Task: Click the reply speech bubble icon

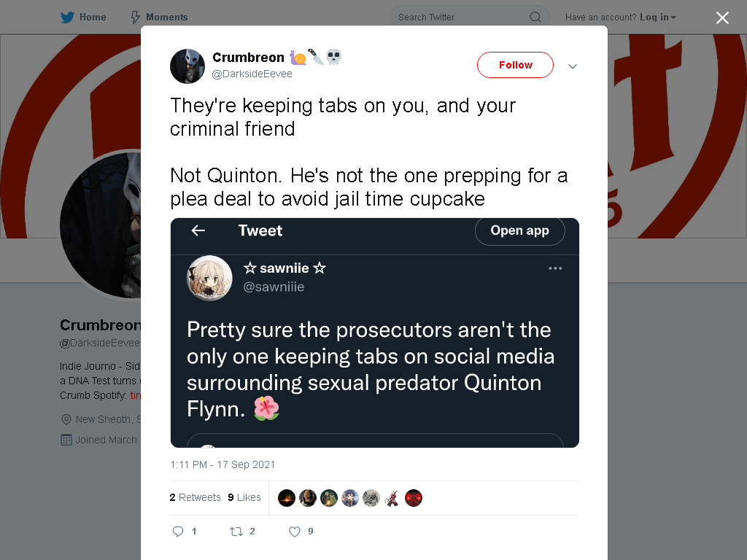Action: 178,532
